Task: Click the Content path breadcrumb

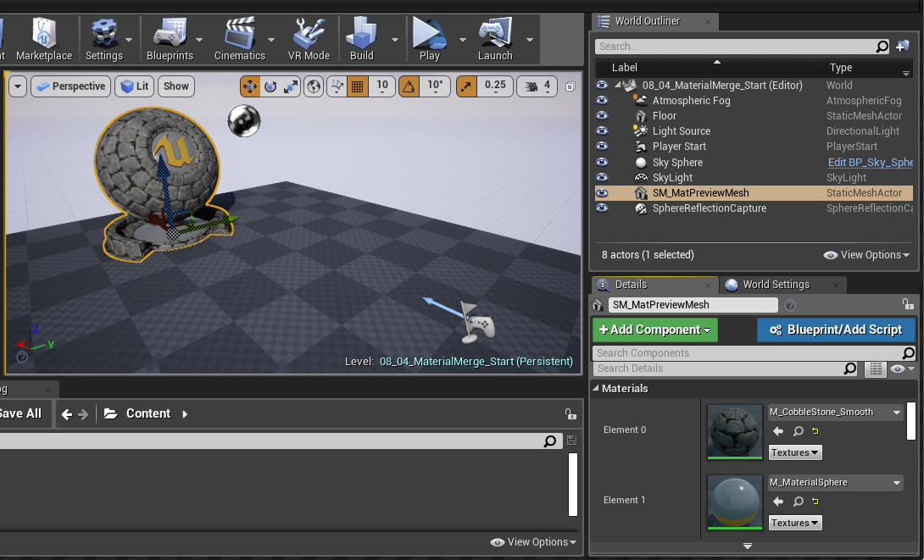Action: click(148, 414)
